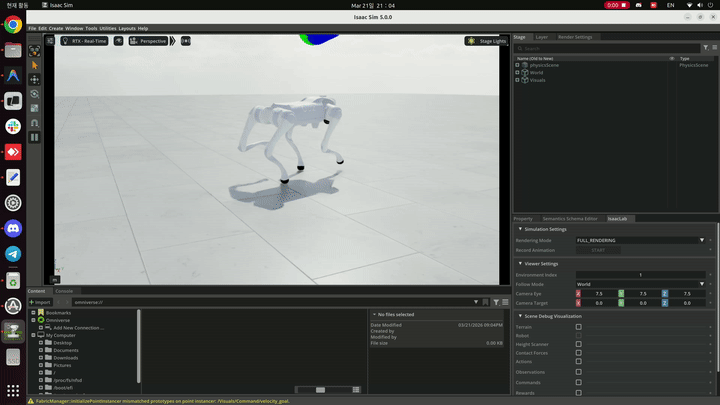The image size is (720, 405).
Task: Open the Rendering Mode dropdown
Action: point(640,240)
